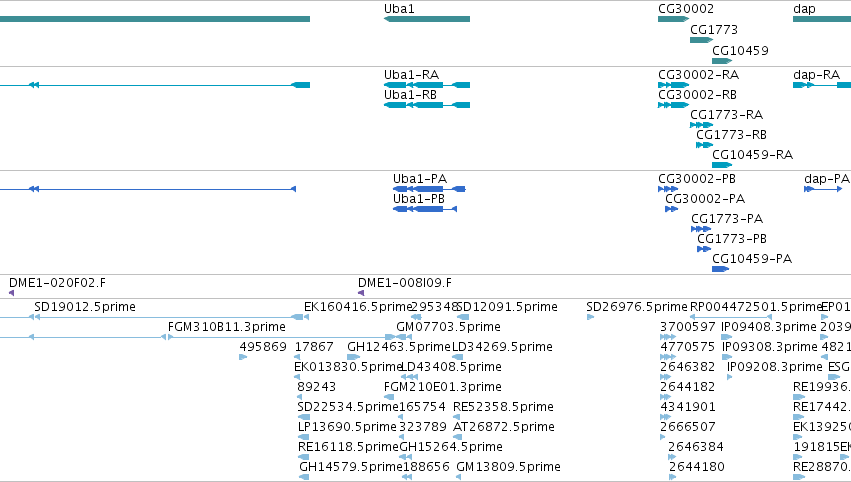
Task: Open the SD22534.5prime EST label
Action: (x=348, y=407)
